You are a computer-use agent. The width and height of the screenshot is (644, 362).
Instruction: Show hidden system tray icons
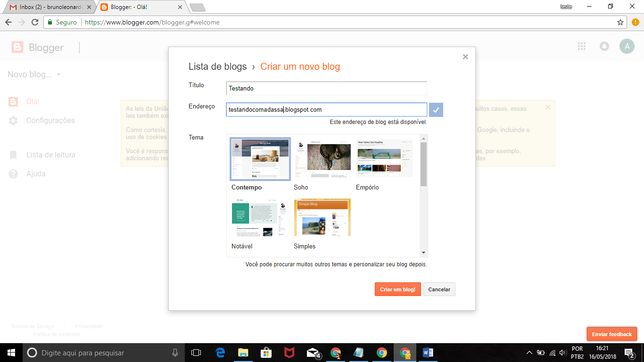pos(529,353)
